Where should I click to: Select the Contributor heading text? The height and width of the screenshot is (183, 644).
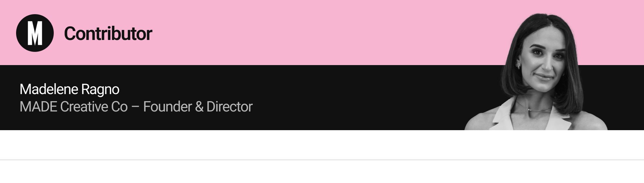click(108, 34)
